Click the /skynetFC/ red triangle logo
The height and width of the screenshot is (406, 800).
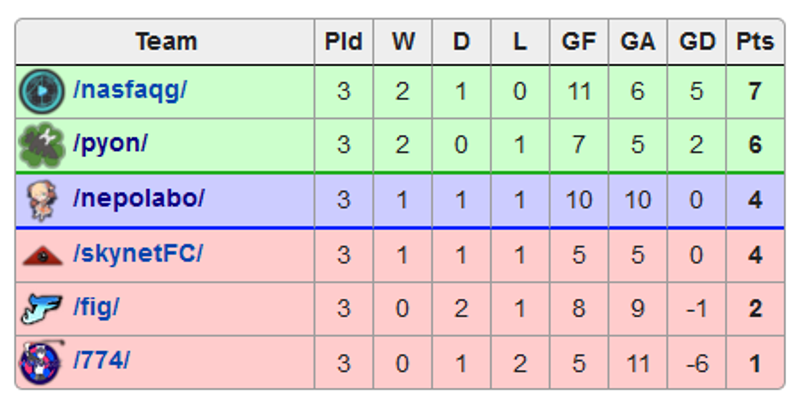click(x=43, y=256)
